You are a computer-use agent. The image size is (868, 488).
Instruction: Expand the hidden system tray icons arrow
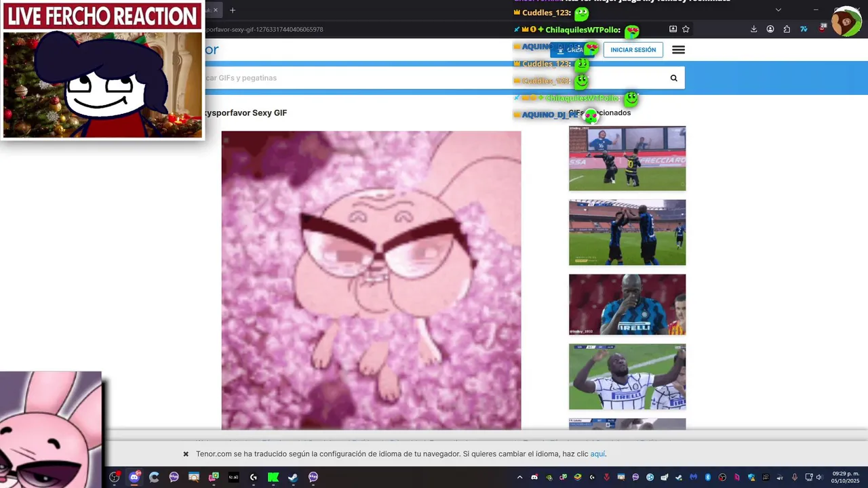pos(520,477)
